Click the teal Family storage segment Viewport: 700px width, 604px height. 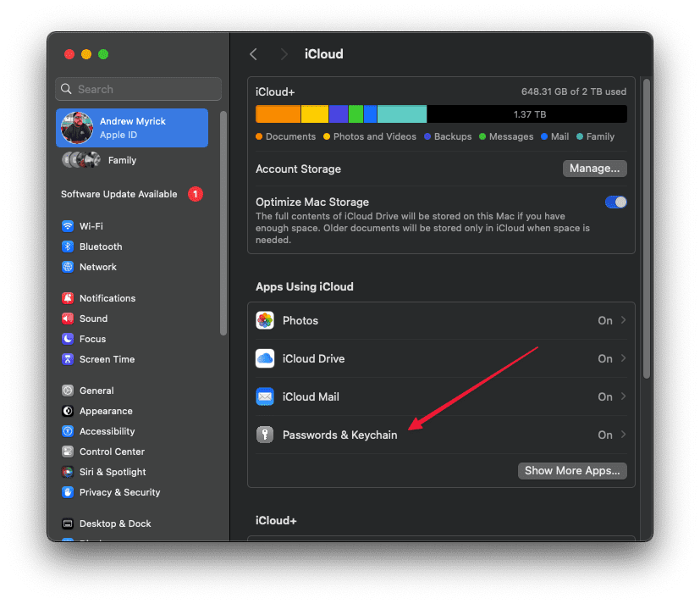[402, 114]
